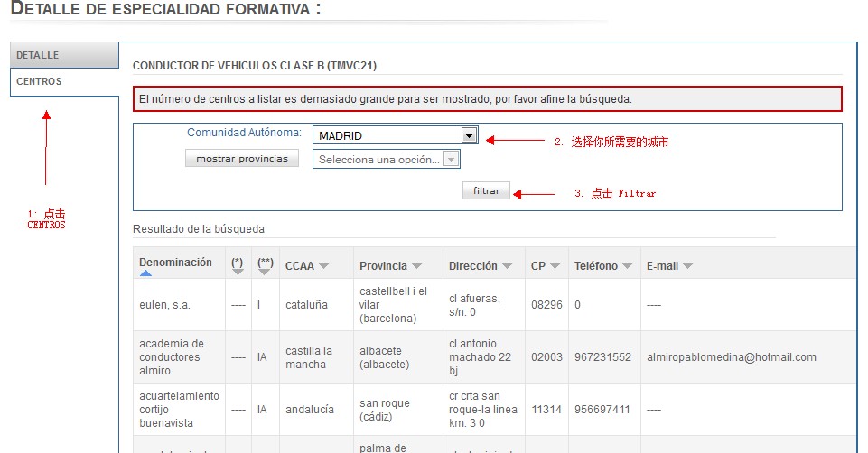The height and width of the screenshot is (453, 868).
Task: Click the filtrar button
Action: pyautogui.click(x=486, y=191)
